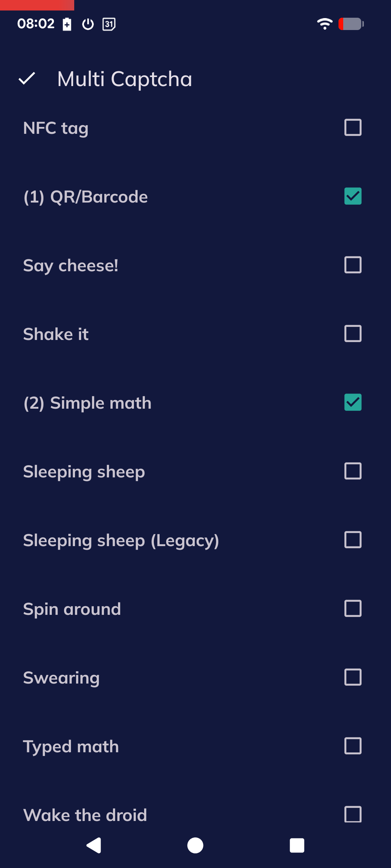Select the Spin around list item
This screenshot has height=868, width=391.
coord(72,609)
